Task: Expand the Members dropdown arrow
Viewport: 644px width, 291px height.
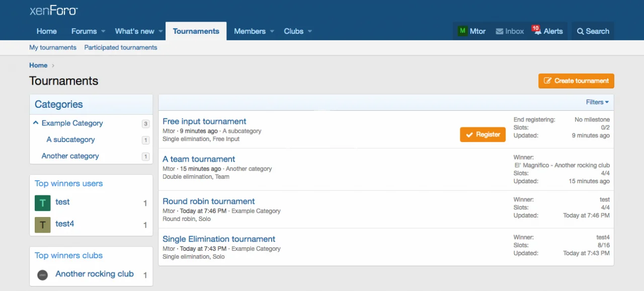Action: tap(272, 31)
